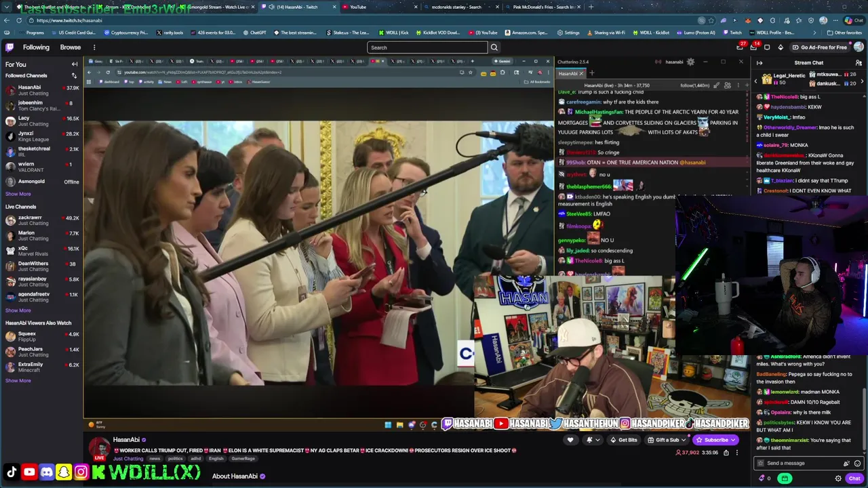
Task: Open the bits celebration icon in chat input
Action: (x=846, y=463)
